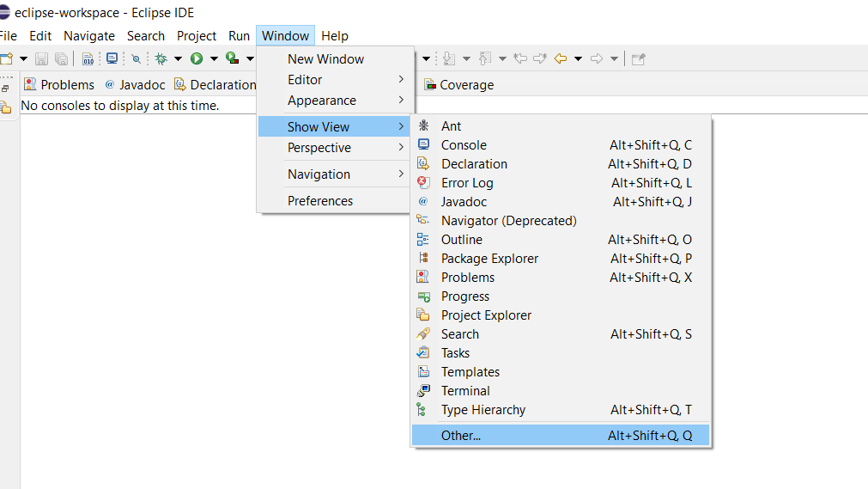Image resolution: width=868 pixels, height=489 pixels.
Task: Show the Problems view from submenu
Action: click(561, 278)
